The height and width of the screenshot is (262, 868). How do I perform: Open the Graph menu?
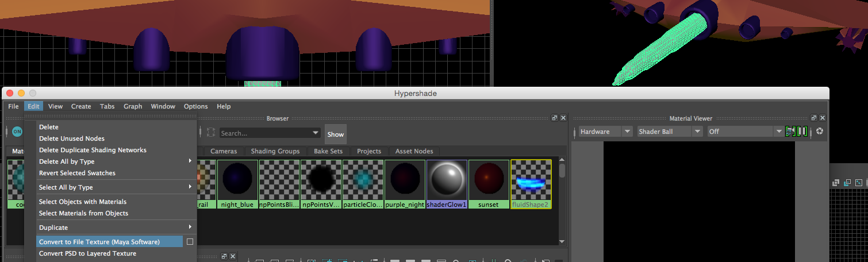pos(133,106)
